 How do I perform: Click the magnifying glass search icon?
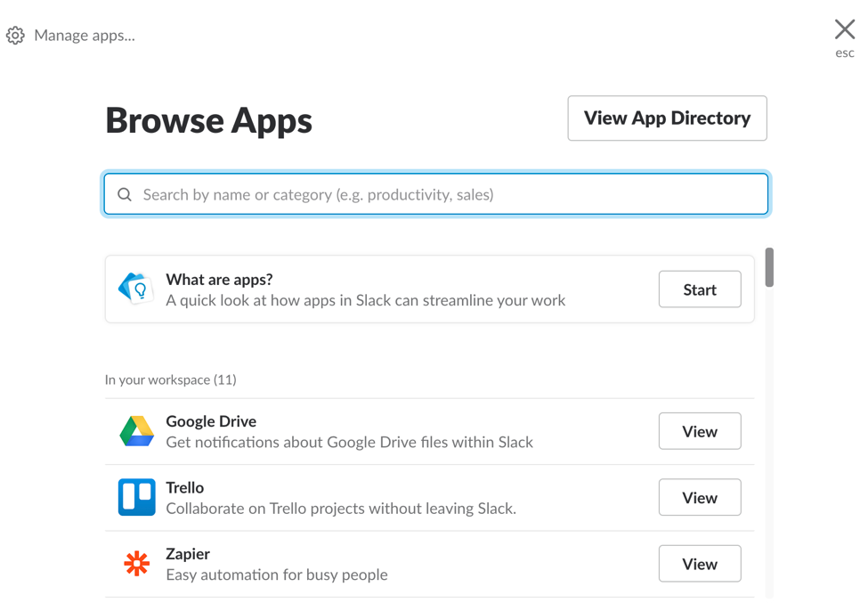125,194
